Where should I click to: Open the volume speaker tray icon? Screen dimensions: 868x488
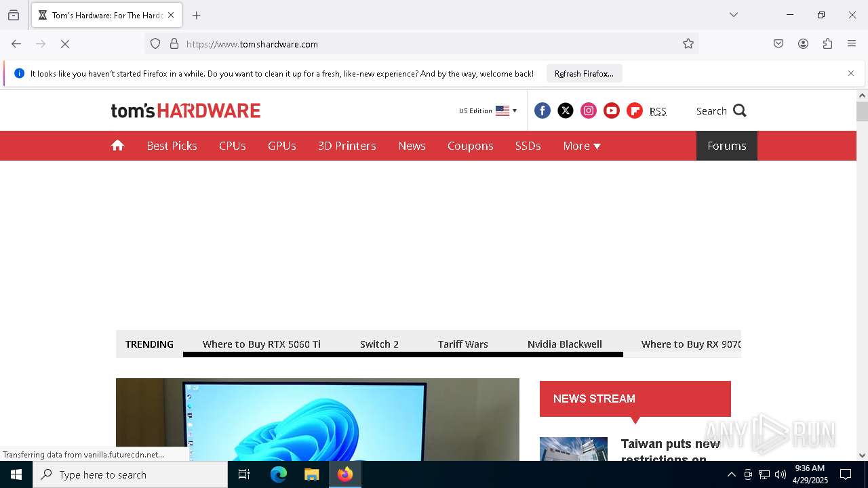781,474
